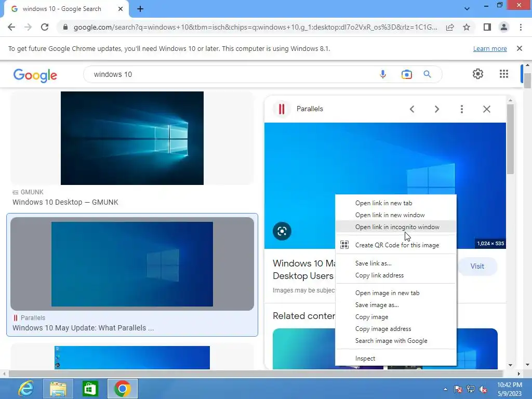532x399 pixels.
Task: Go to next image in preview panel
Action: pyautogui.click(x=436, y=109)
